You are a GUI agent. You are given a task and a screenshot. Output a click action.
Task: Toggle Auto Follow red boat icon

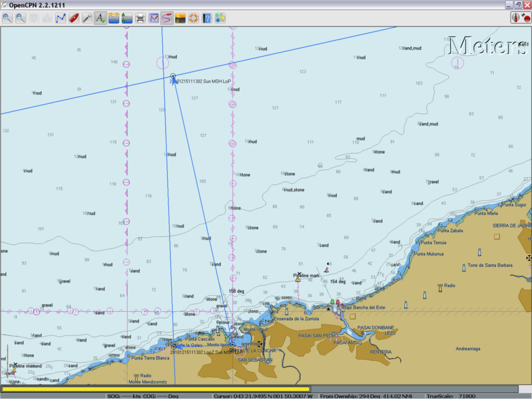[74, 18]
